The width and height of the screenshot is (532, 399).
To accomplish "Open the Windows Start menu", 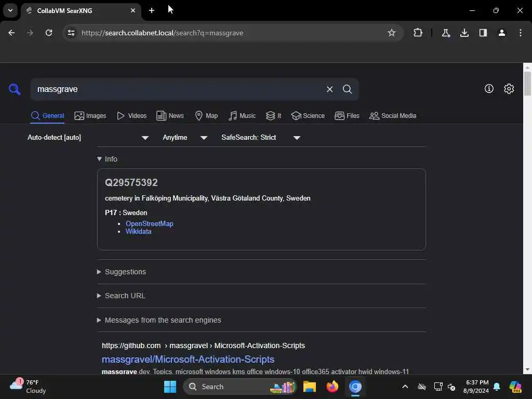I will 170,387.
